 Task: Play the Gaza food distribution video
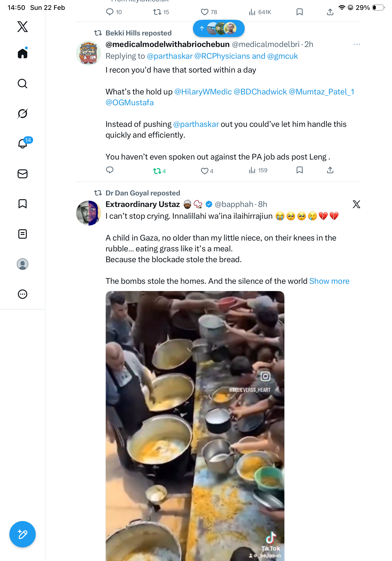tap(195, 425)
